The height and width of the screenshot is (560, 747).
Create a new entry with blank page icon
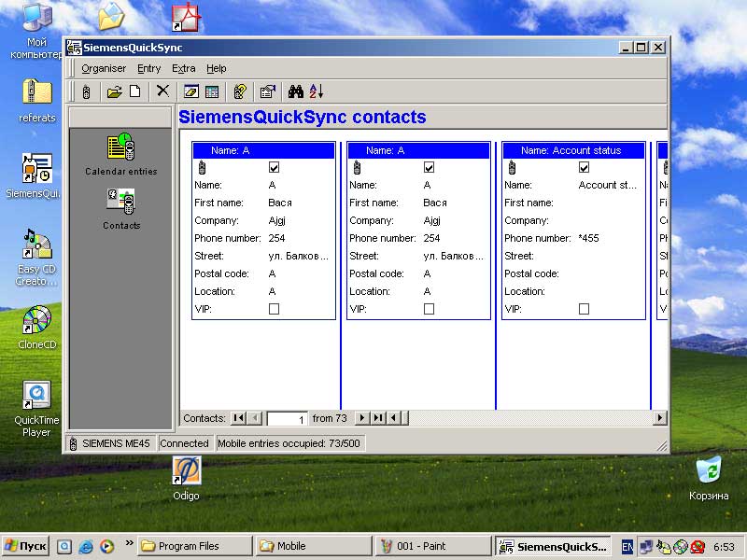coord(135,91)
